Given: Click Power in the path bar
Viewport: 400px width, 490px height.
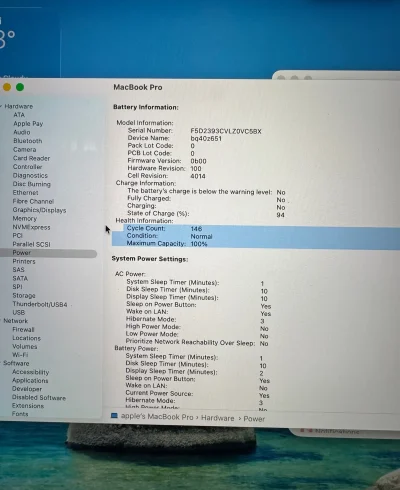Looking at the screenshot, I should tap(254, 419).
